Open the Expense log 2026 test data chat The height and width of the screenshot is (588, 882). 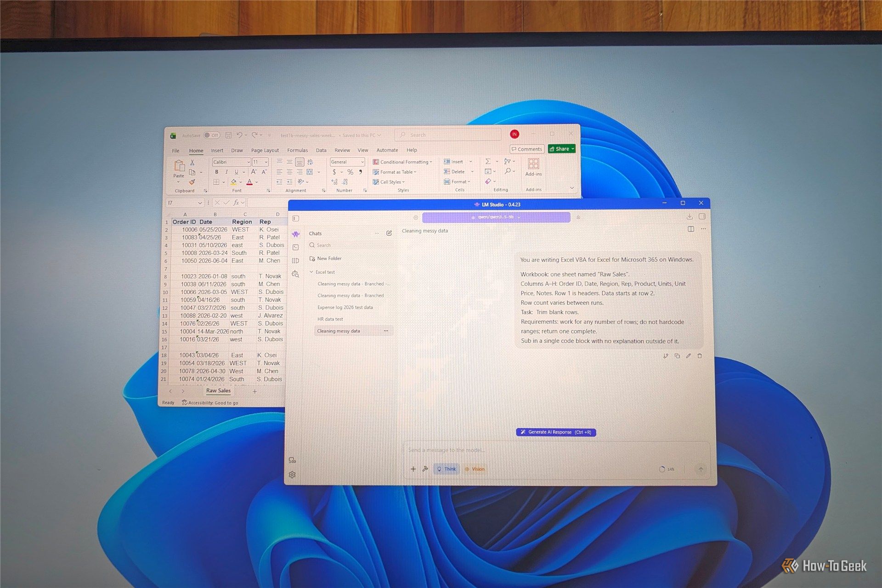345,307
